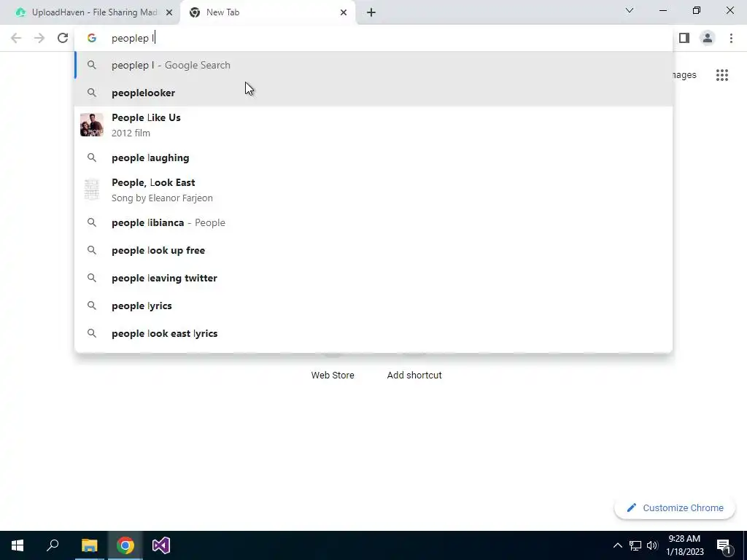Choose the peoplelooker suggestion
747x560 pixels.
point(373,93)
